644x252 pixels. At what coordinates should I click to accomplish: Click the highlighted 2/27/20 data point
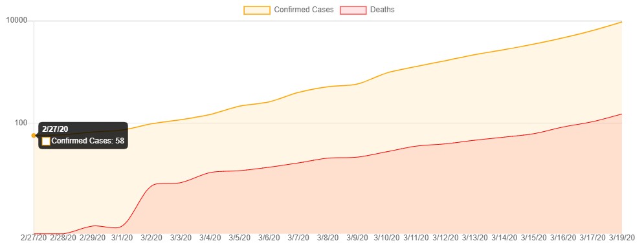34,136
